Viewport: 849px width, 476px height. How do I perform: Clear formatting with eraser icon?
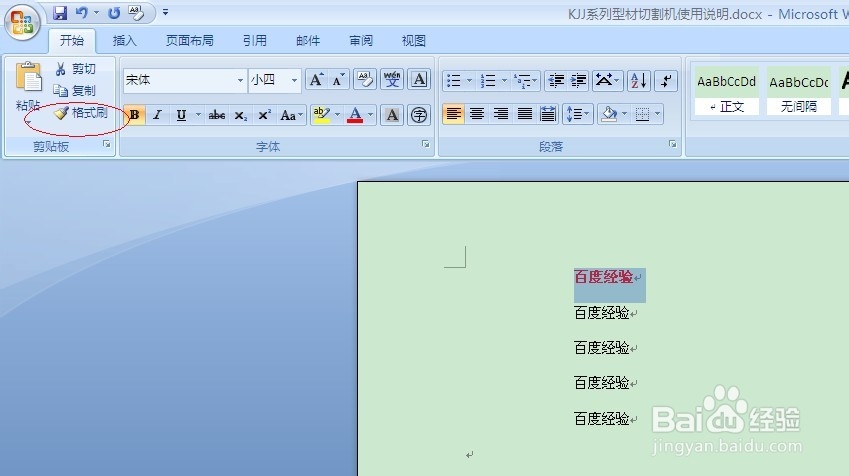tap(365, 80)
